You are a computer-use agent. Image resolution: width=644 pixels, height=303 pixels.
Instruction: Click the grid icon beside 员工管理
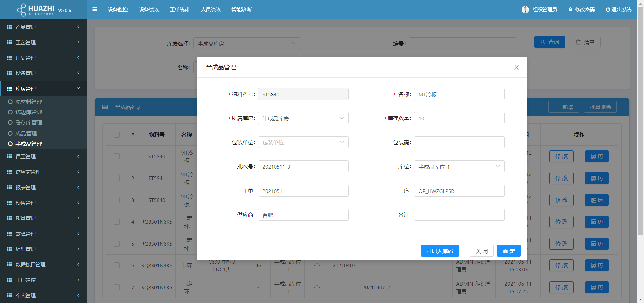pos(9,156)
